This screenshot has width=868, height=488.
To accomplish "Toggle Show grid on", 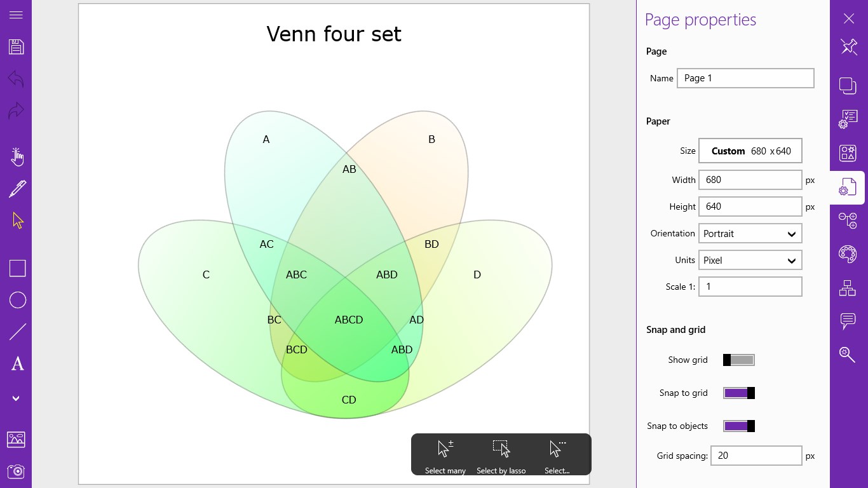I will click(x=739, y=360).
